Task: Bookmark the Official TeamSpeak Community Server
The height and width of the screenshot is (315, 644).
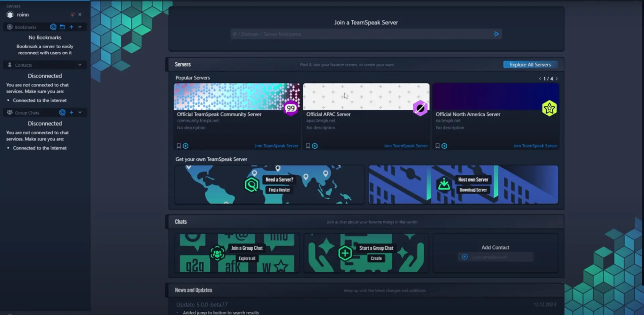Action: (179, 146)
